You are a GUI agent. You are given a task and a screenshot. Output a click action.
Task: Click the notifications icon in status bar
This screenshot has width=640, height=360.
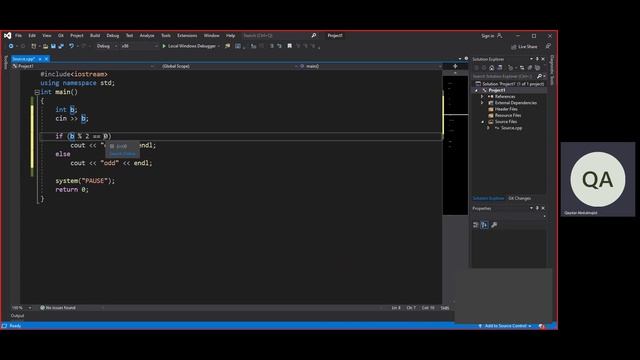(x=542, y=326)
